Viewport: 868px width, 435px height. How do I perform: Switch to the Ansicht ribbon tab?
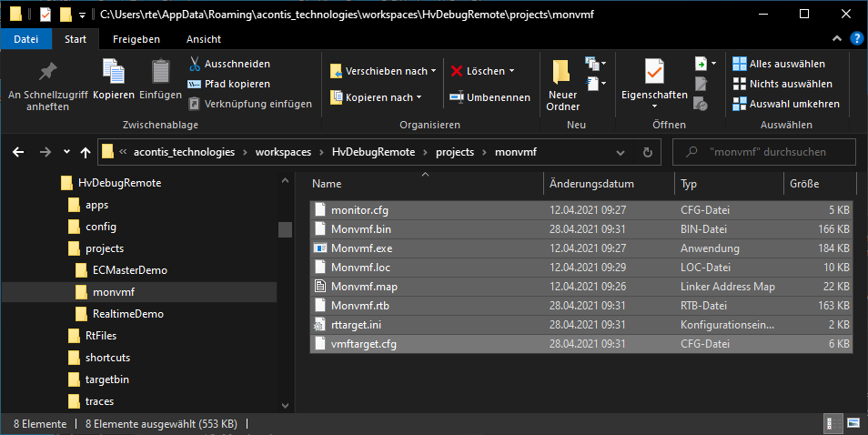[204, 39]
